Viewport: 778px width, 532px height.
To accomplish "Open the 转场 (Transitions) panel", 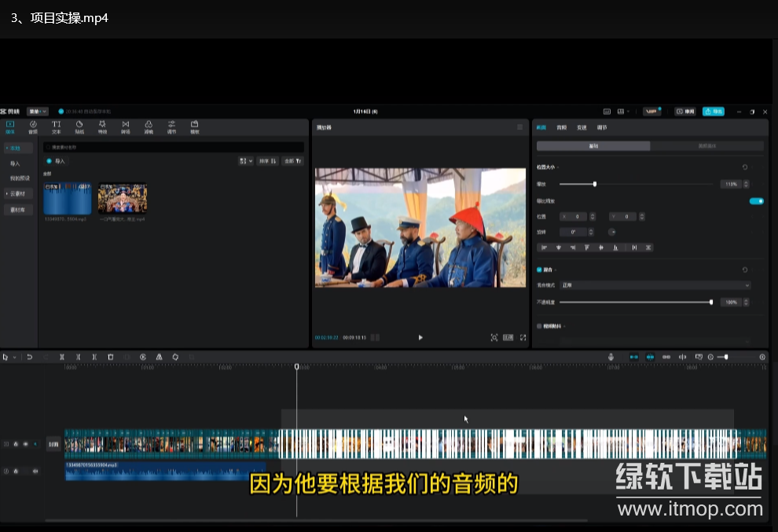I will pyautogui.click(x=125, y=127).
